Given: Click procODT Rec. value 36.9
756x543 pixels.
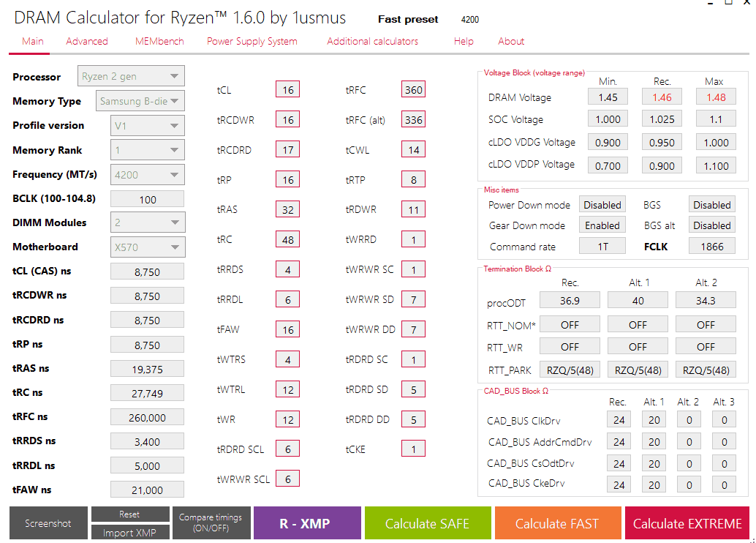Looking at the screenshot, I should pos(570,300).
